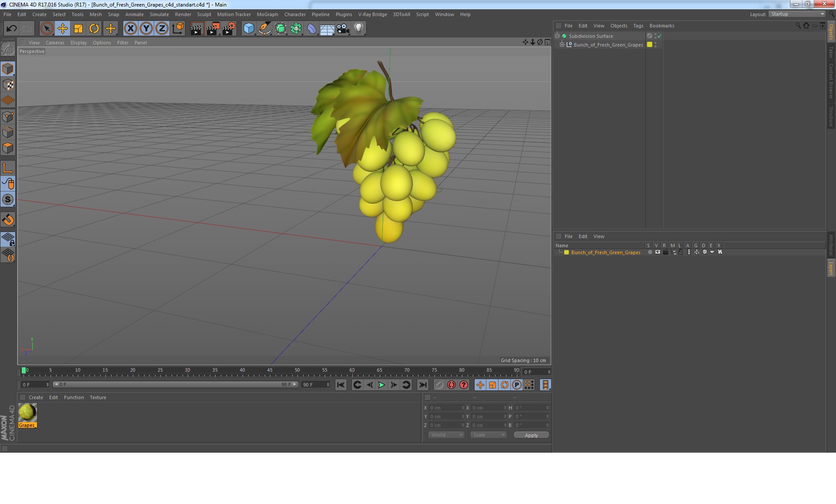Image resolution: width=836 pixels, height=504 pixels.
Task: Click frame 45 on the timeline ruler
Action: [x=270, y=370]
